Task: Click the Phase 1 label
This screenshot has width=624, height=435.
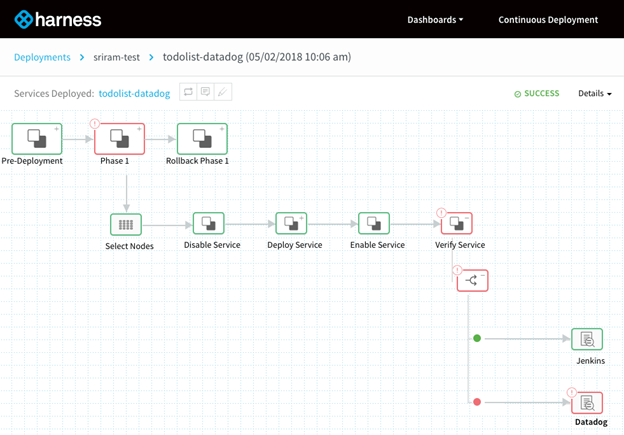Action: (115, 161)
